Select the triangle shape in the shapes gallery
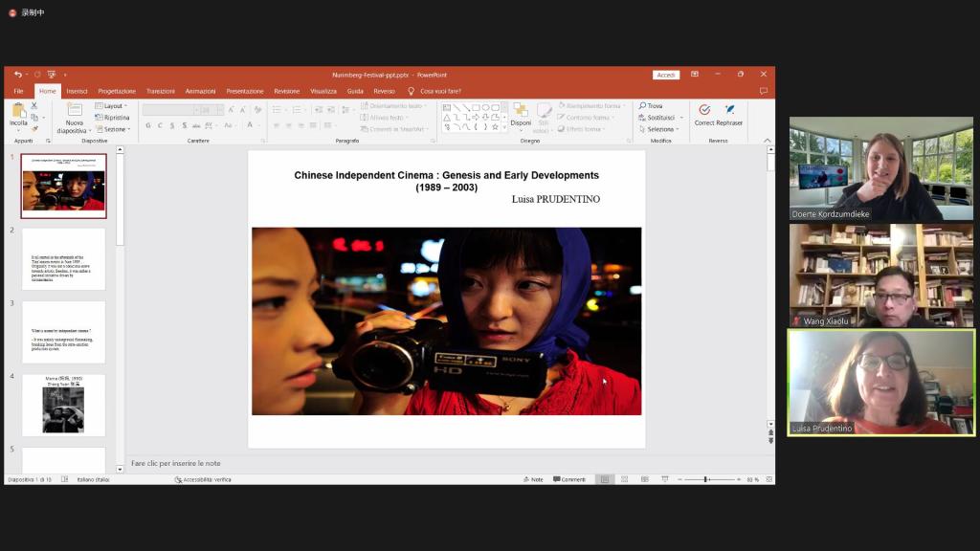Image resolution: width=980 pixels, height=551 pixels. pyautogui.click(x=447, y=118)
